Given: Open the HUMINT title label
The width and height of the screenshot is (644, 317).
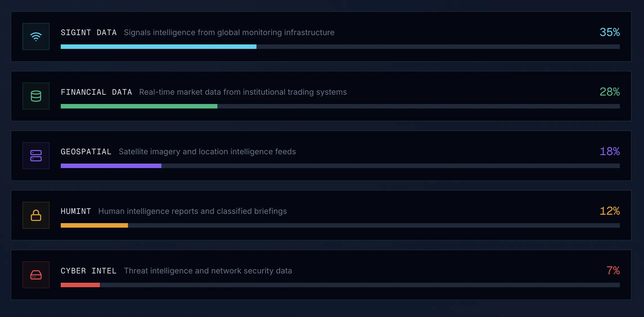Looking at the screenshot, I should pos(76,211).
